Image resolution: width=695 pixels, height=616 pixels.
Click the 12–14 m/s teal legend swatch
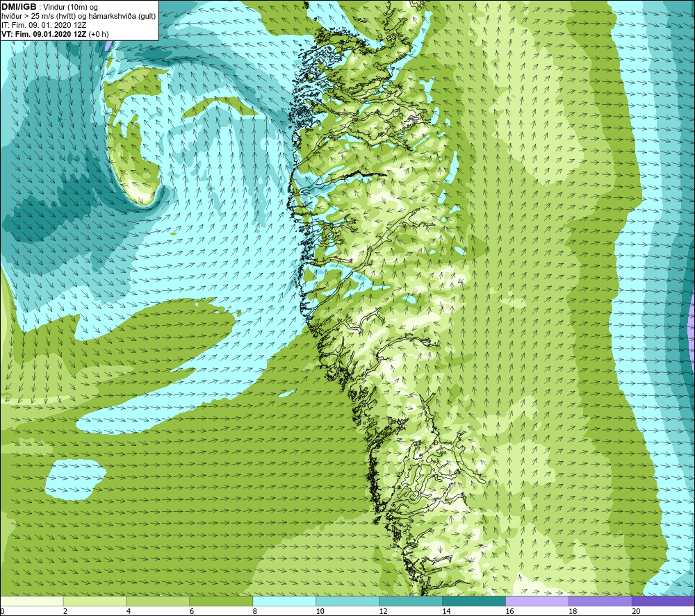[411, 601]
